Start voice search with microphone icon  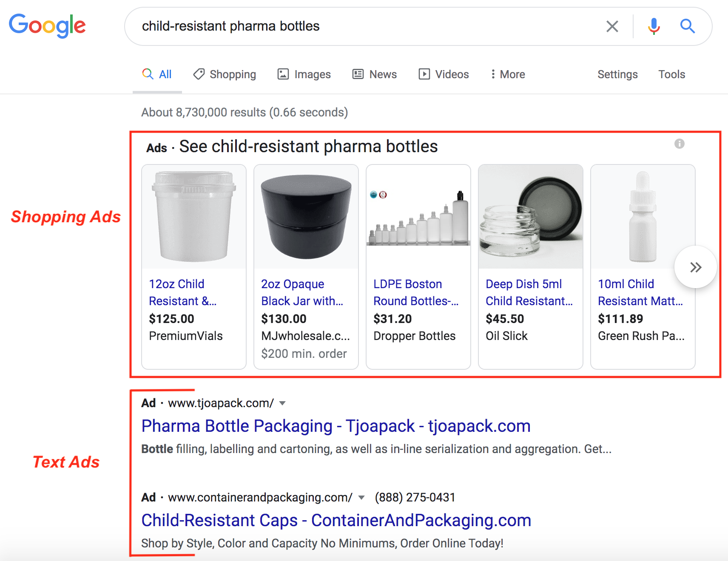coord(654,26)
